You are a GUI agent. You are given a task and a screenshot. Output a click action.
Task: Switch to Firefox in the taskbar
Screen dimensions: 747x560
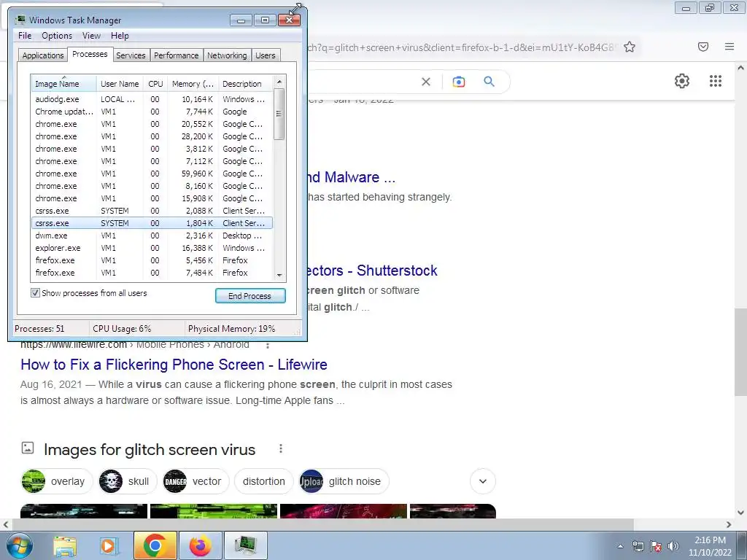coord(200,545)
